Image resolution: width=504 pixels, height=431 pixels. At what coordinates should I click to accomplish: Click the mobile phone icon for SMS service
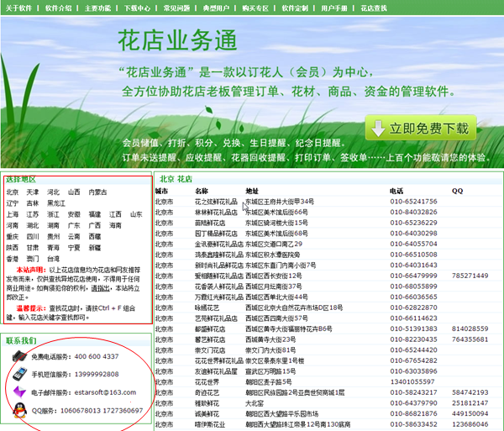tap(19, 374)
